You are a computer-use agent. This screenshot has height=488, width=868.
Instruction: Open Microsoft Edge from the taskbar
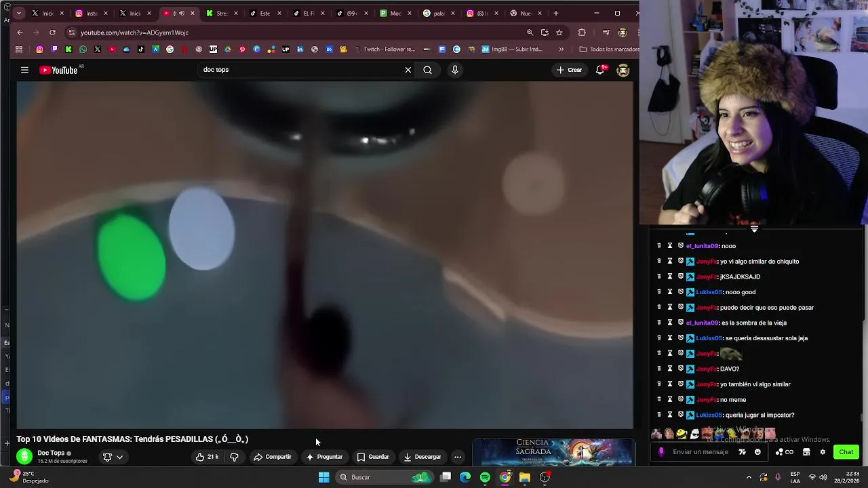[465, 477]
